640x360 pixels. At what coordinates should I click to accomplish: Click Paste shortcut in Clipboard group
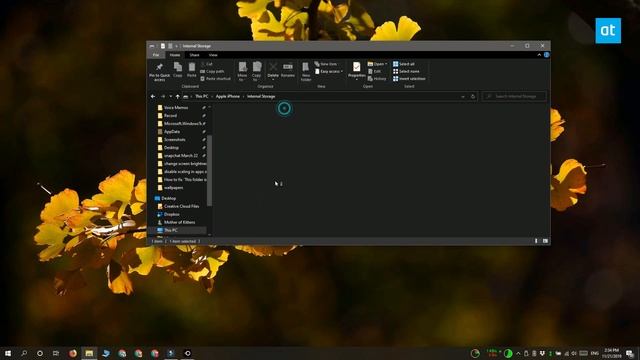[x=216, y=79]
